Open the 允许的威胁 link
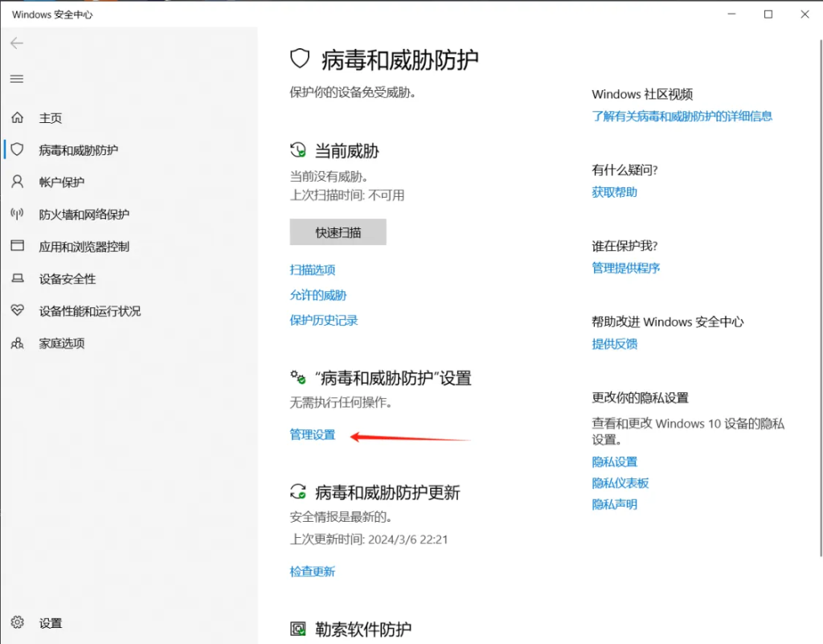The height and width of the screenshot is (644, 823). click(x=318, y=295)
